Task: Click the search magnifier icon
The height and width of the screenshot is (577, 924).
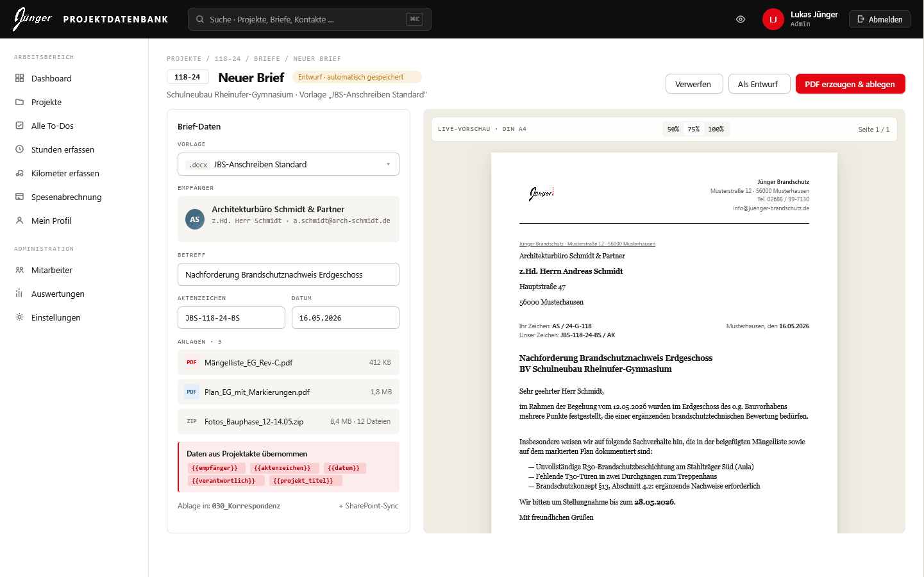Action: pyautogui.click(x=200, y=19)
